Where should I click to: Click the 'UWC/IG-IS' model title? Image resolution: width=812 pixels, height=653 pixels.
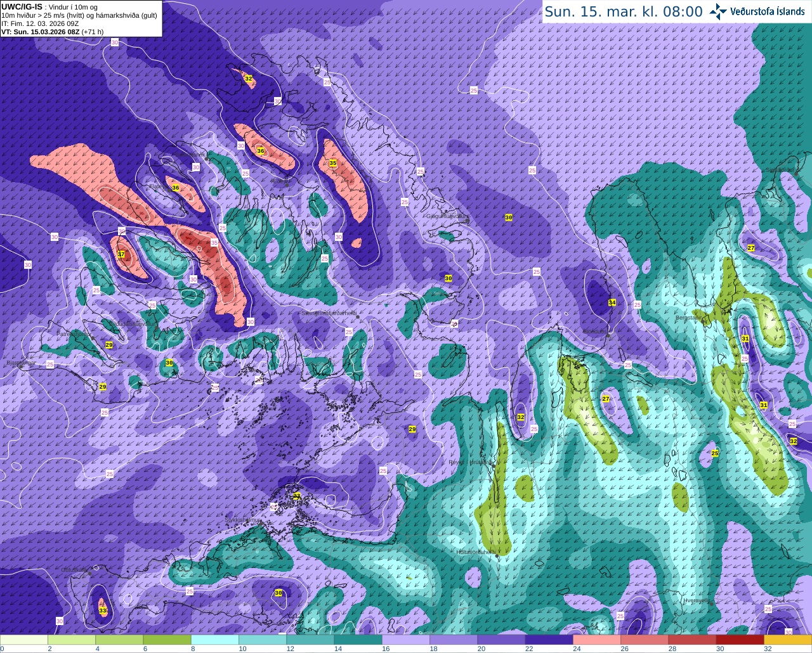coord(22,6)
